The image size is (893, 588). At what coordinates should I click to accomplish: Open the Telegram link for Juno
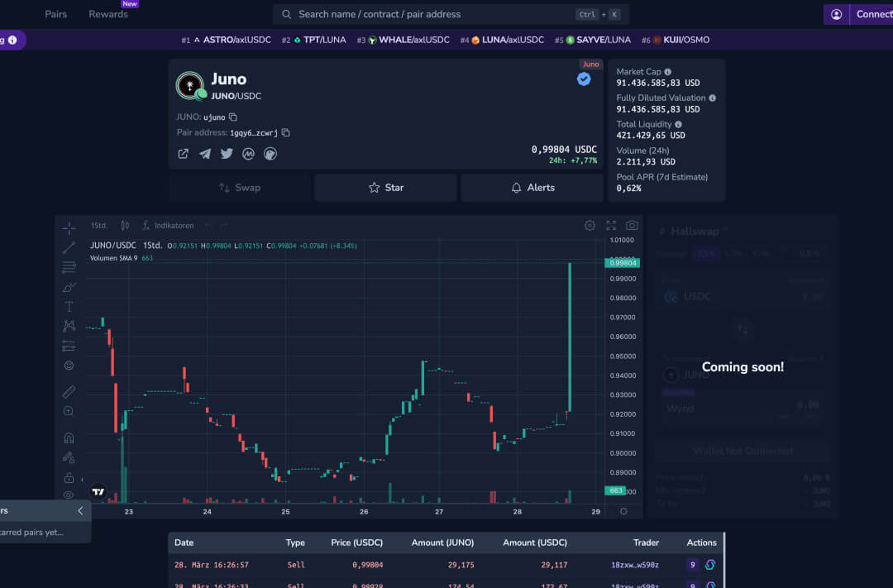pos(205,154)
